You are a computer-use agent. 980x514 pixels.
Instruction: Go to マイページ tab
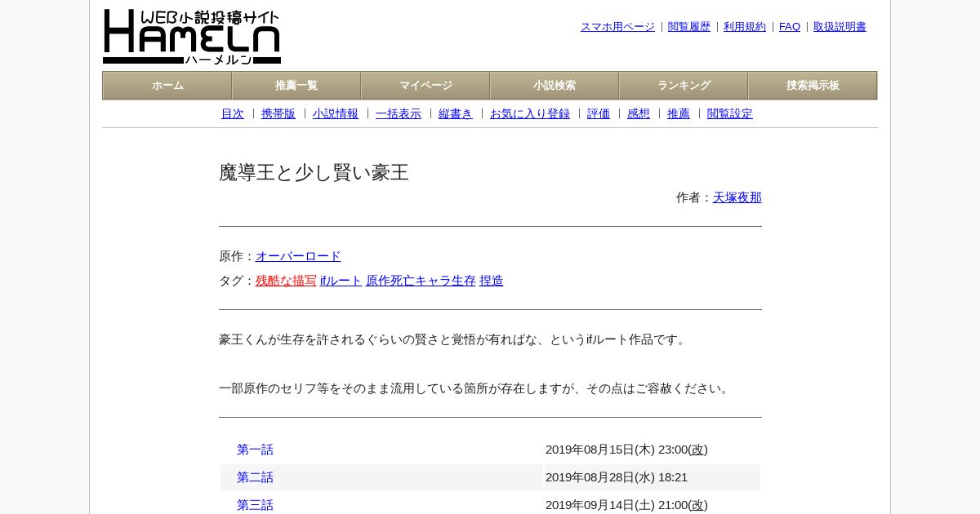425,86
